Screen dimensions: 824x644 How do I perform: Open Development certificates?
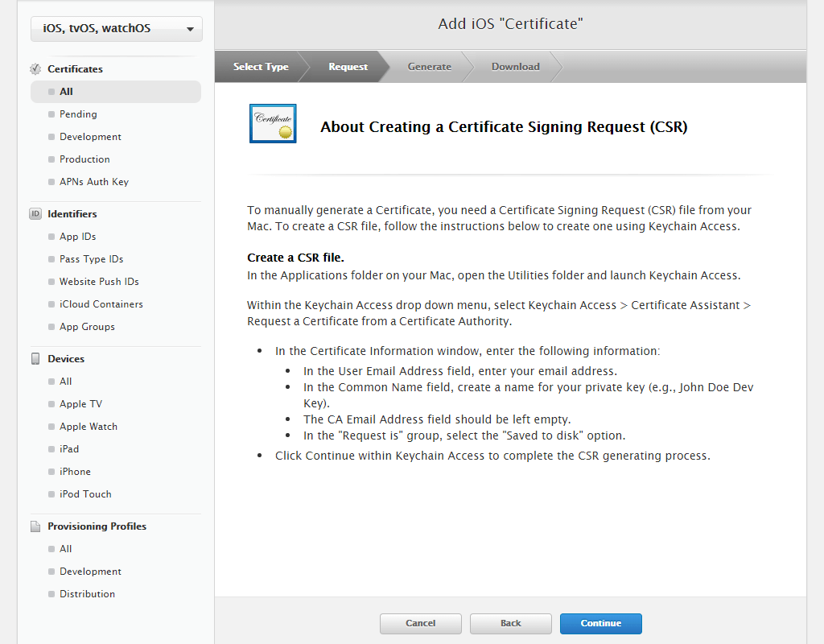(90, 137)
